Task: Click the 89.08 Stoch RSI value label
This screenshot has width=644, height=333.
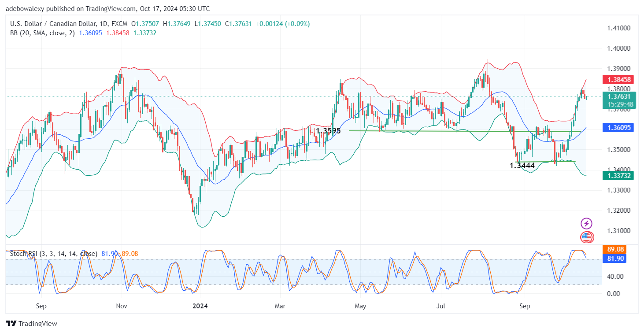Action: [615, 249]
